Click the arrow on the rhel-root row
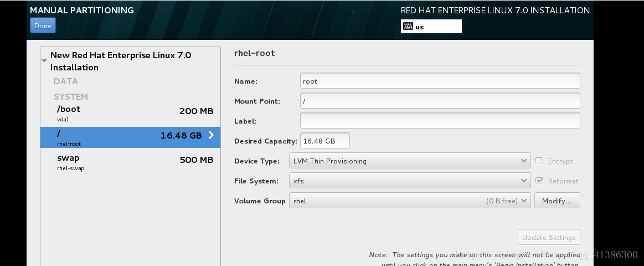The height and width of the screenshot is (266, 644). tap(211, 135)
